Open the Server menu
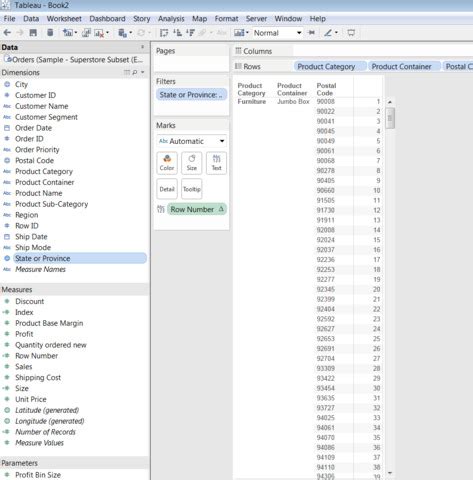The height and width of the screenshot is (480, 473). point(256,19)
